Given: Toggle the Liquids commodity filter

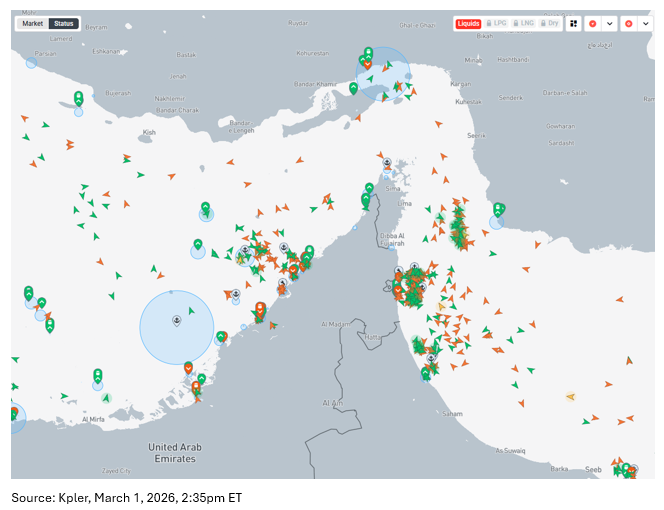Looking at the screenshot, I should (468, 23).
